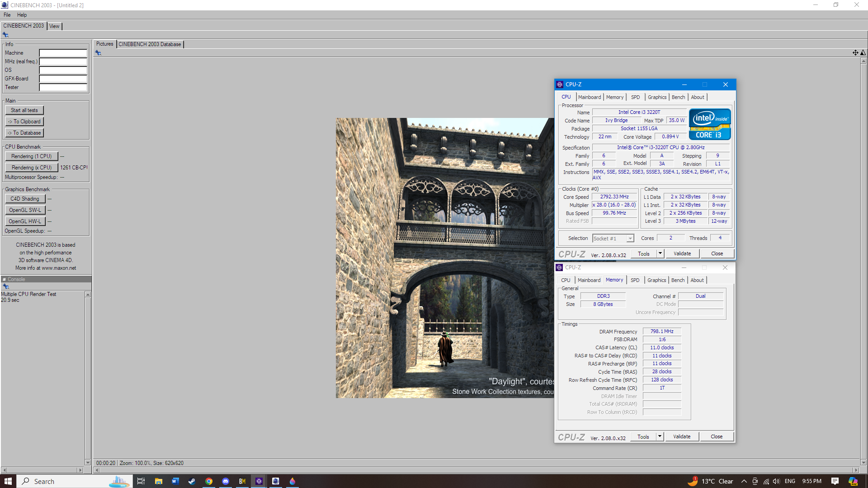Image resolution: width=868 pixels, height=488 pixels.
Task: Open the Windows Start menu
Action: click(8, 481)
